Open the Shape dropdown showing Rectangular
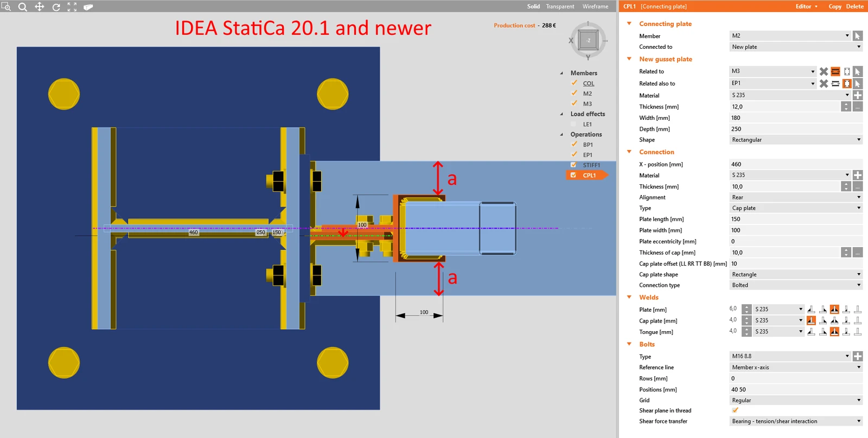Image resolution: width=868 pixels, height=438 pixels. pyautogui.click(x=796, y=140)
